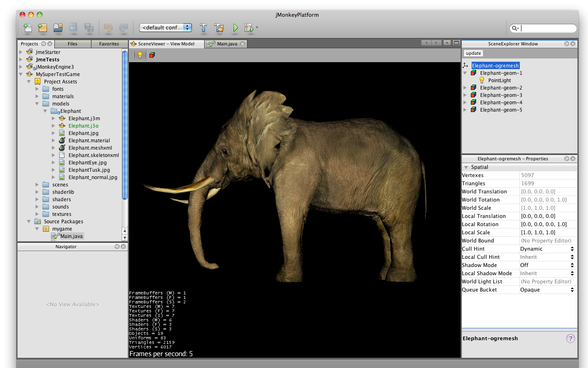Collapse the Spatial properties section
Viewport: 588px width, 368px height.
pyautogui.click(x=466, y=167)
